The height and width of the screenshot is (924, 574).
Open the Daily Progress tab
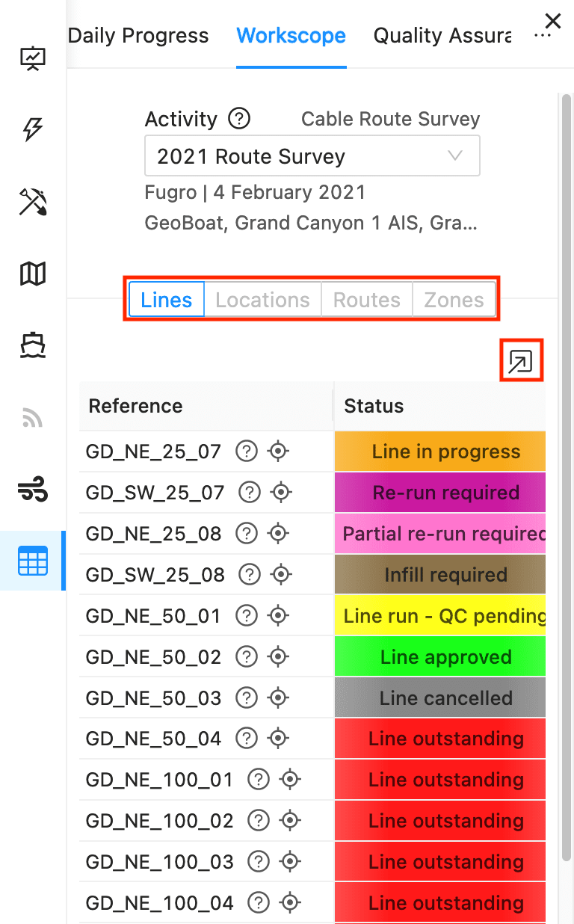click(138, 35)
